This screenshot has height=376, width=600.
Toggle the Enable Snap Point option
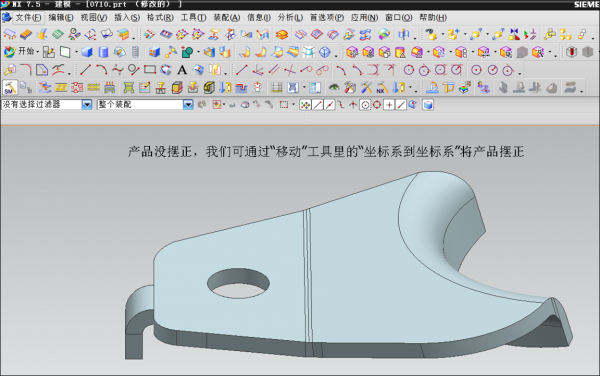pyautogui.click(x=305, y=105)
